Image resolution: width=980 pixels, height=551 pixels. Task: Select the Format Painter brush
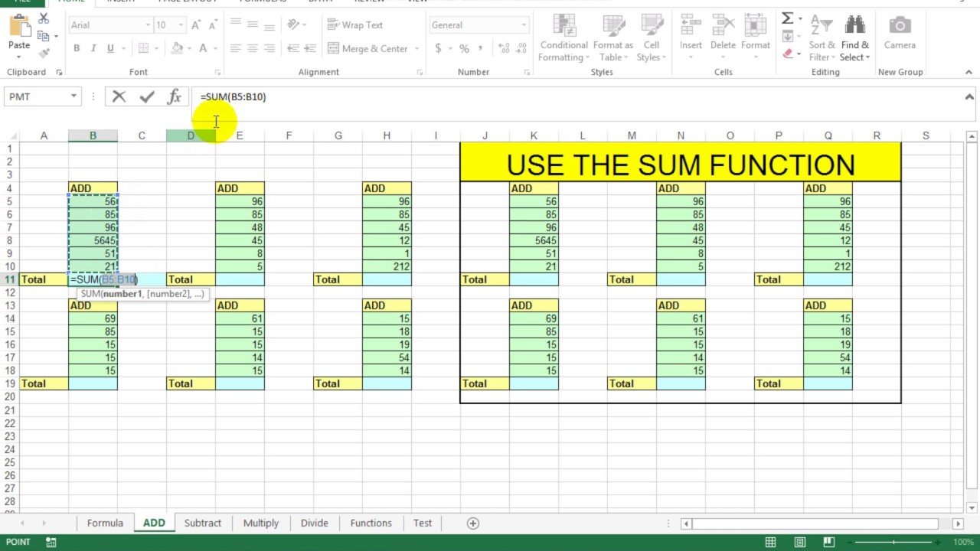click(x=43, y=53)
